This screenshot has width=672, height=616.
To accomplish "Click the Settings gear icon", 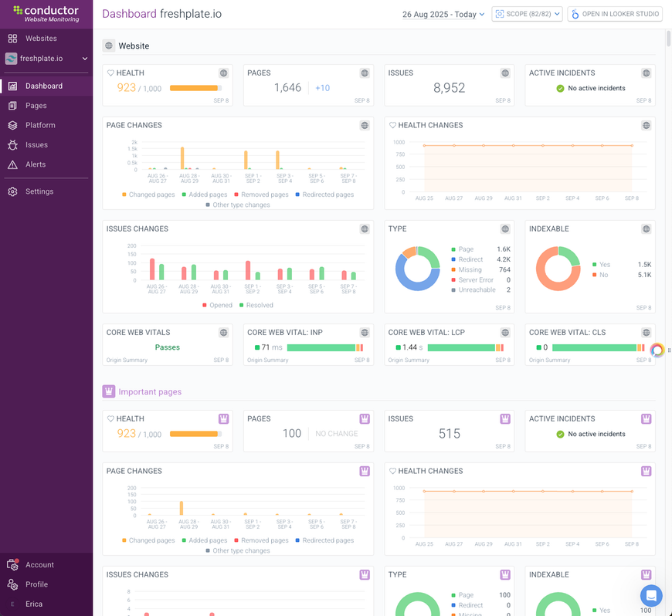I will point(12,191).
